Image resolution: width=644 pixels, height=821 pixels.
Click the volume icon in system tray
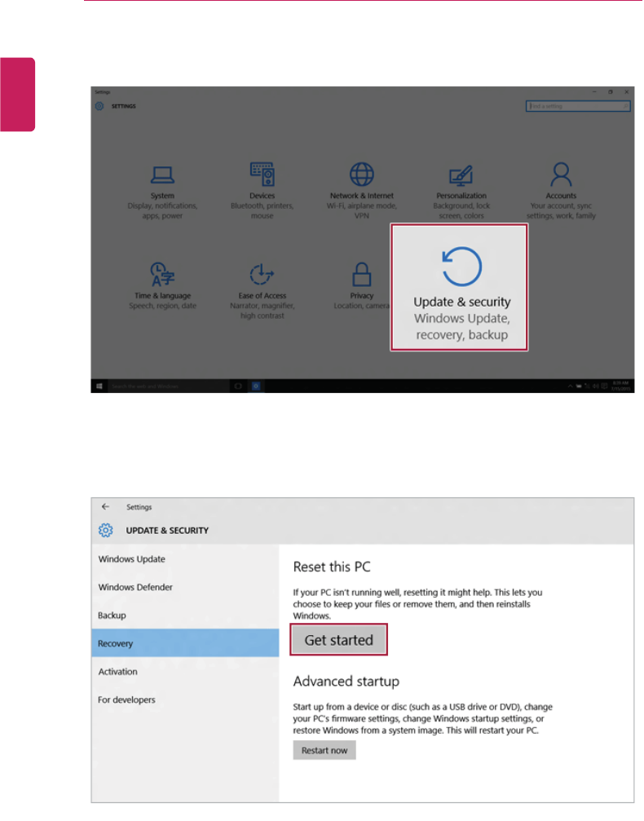tap(595, 386)
